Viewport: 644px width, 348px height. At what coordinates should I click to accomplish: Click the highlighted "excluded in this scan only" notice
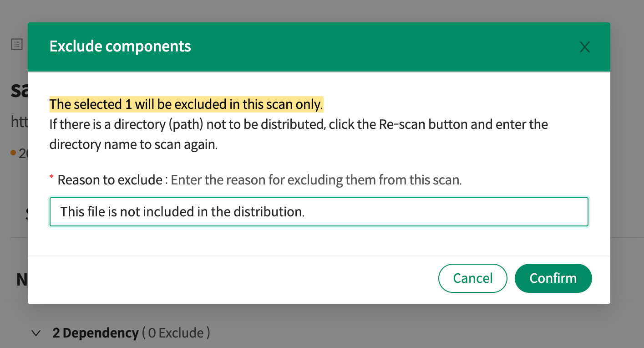[x=186, y=105]
